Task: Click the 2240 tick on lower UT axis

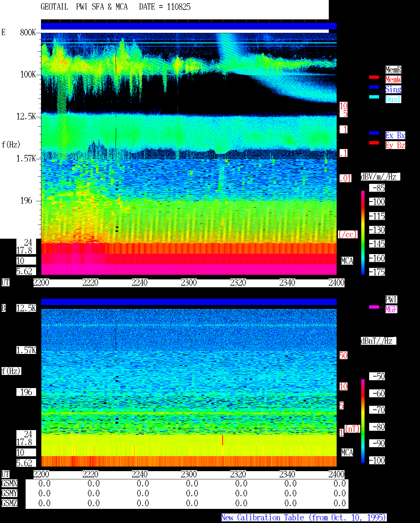Action: coord(139,474)
